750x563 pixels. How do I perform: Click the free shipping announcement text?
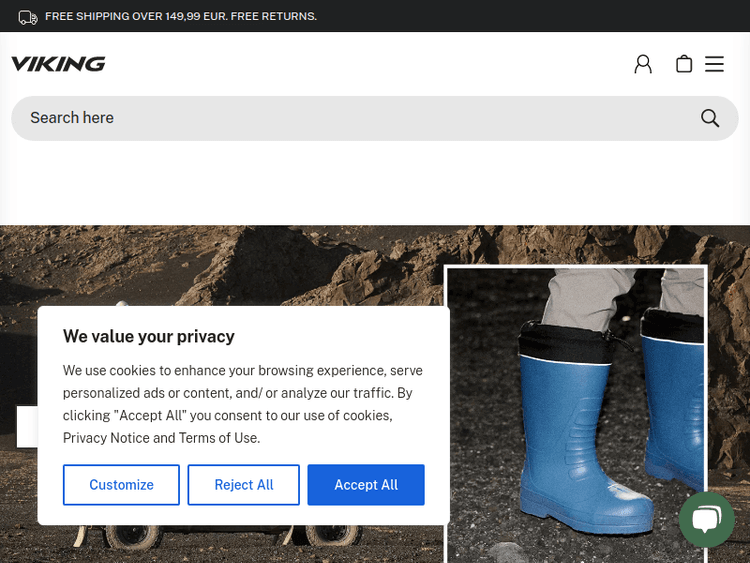[181, 17]
